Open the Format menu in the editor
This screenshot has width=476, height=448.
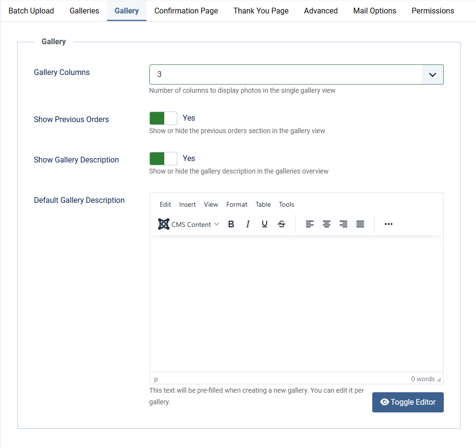(237, 204)
